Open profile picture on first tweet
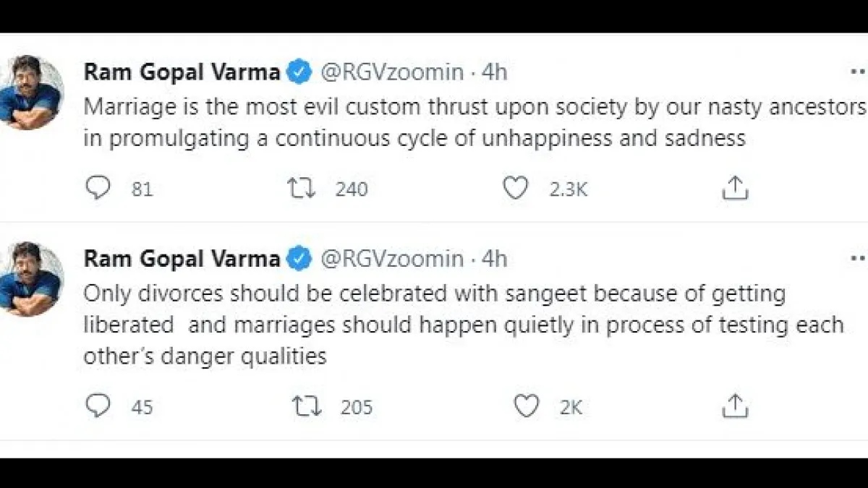Image resolution: width=868 pixels, height=488 pixels. click(x=30, y=93)
